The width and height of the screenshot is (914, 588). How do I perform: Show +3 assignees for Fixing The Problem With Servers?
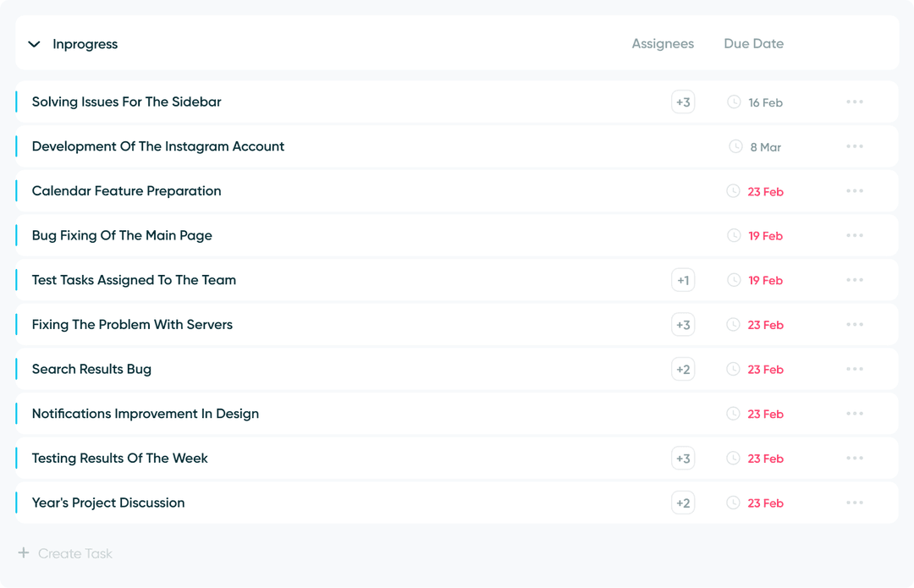click(x=683, y=325)
